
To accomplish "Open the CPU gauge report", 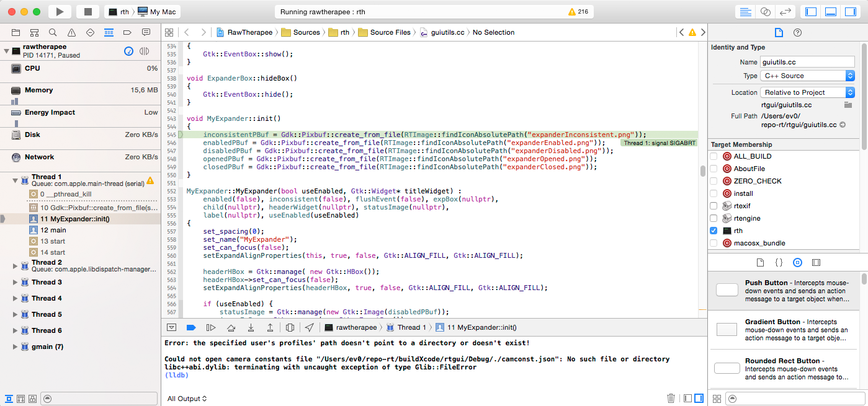I will click(81, 72).
